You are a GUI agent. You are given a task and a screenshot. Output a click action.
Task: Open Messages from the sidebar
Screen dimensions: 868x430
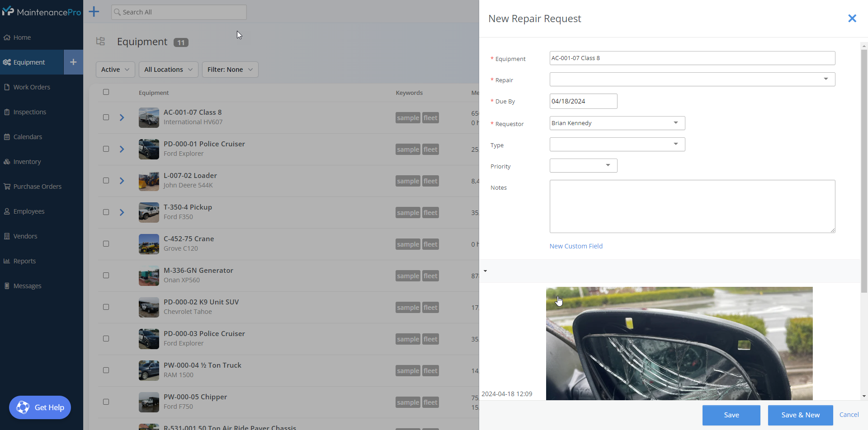27,285
